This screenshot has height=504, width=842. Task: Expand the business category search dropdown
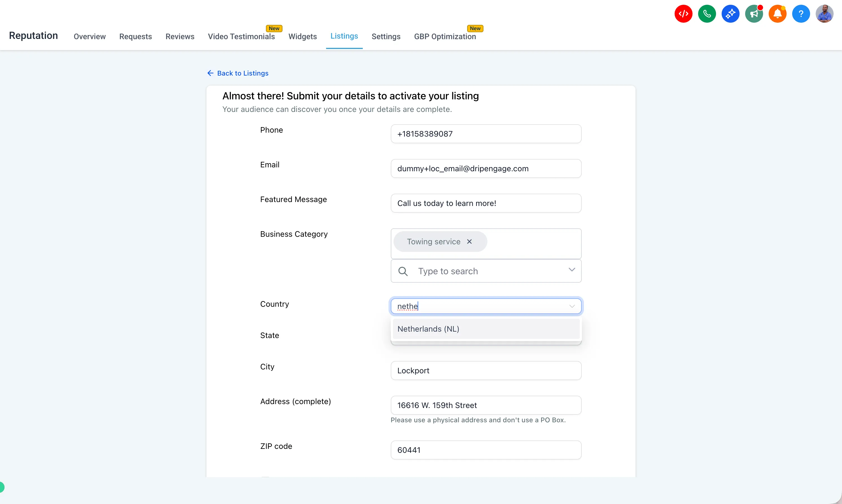click(572, 270)
